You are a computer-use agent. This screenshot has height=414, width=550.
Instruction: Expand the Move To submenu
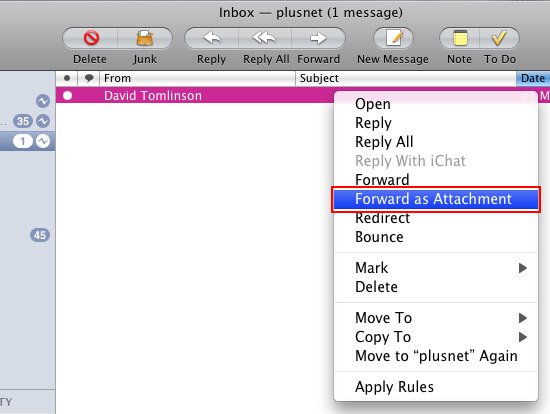[436, 318]
